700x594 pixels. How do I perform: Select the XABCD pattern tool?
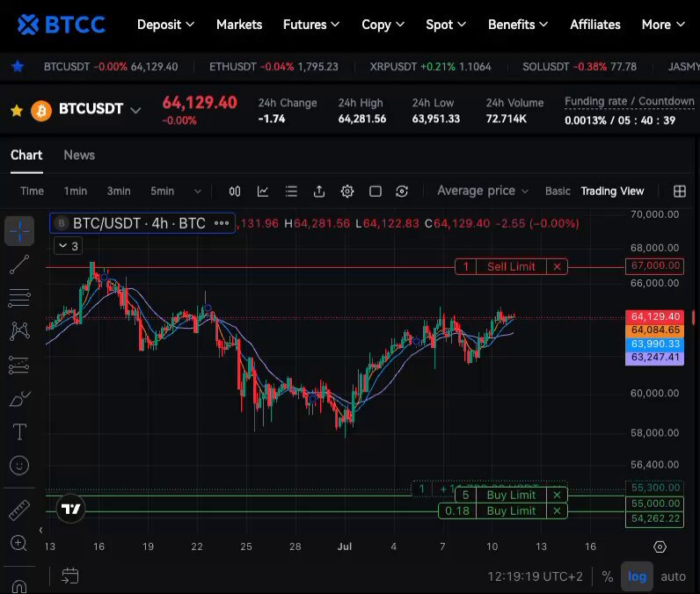(19, 331)
